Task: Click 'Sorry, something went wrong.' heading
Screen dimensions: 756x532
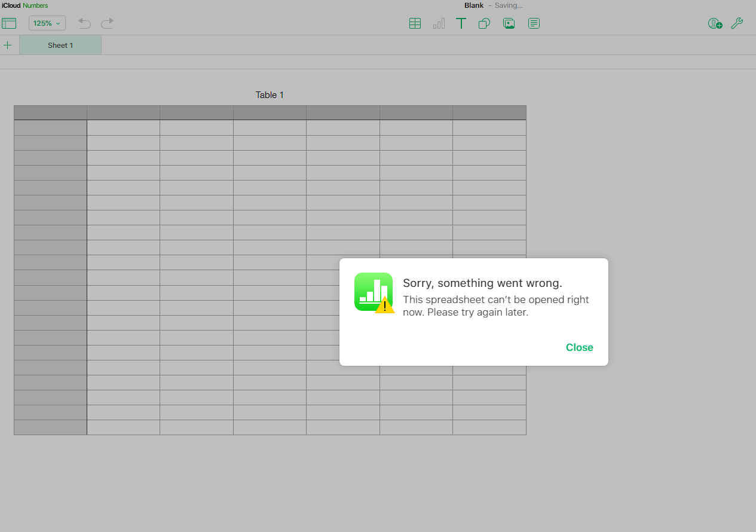Action: pos(482,283)
